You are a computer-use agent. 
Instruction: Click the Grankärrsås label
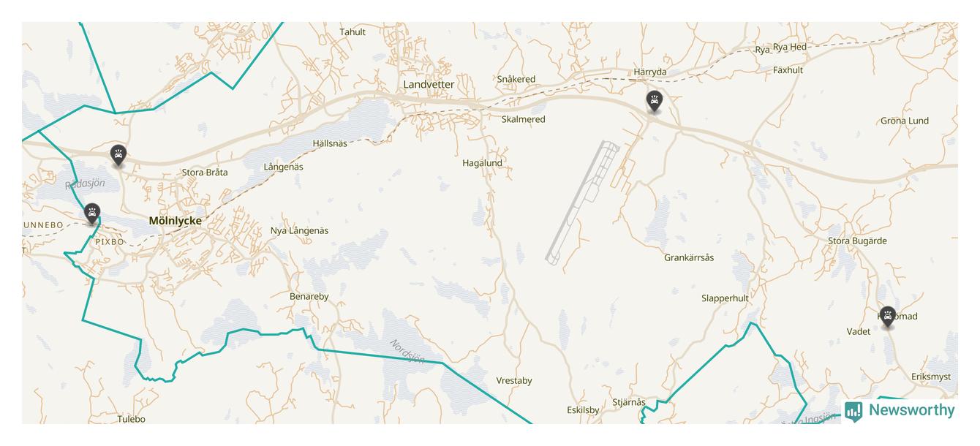(689, 257)
